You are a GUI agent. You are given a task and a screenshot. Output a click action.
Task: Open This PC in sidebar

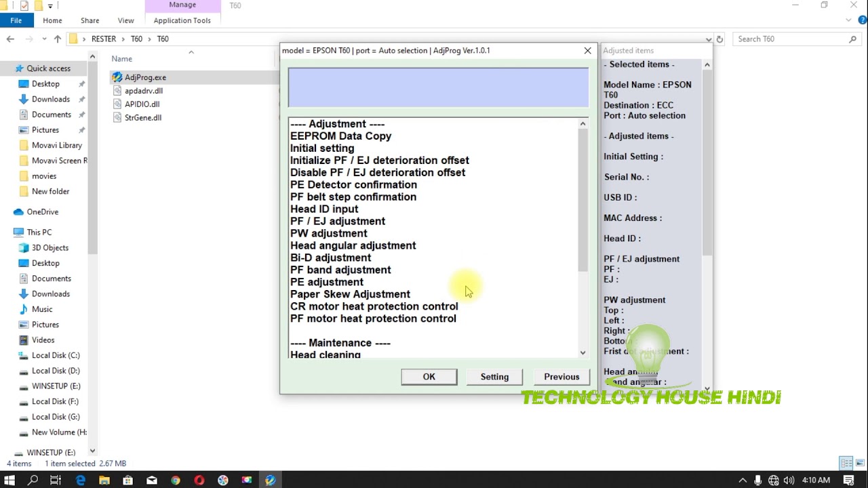tap(39, 232)
